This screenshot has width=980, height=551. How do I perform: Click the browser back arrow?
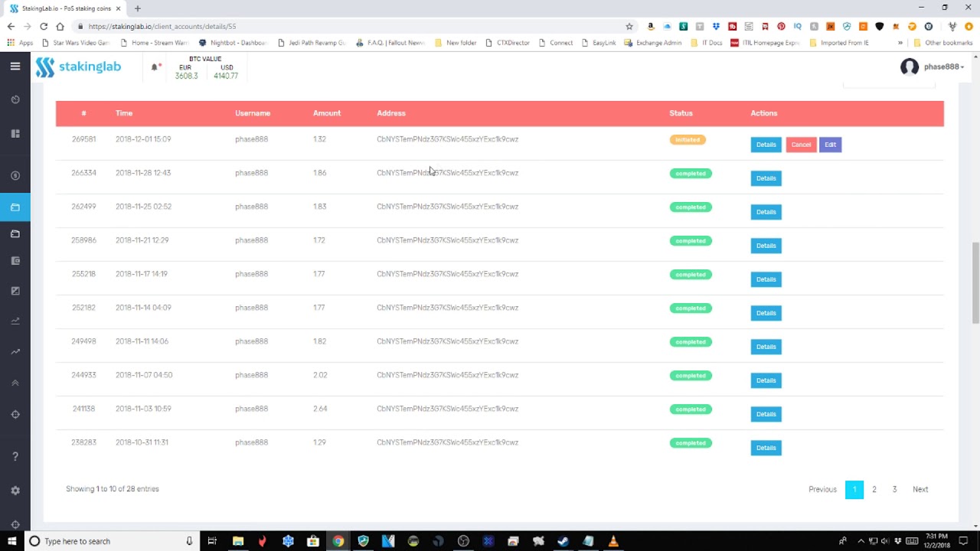[11, 26]
